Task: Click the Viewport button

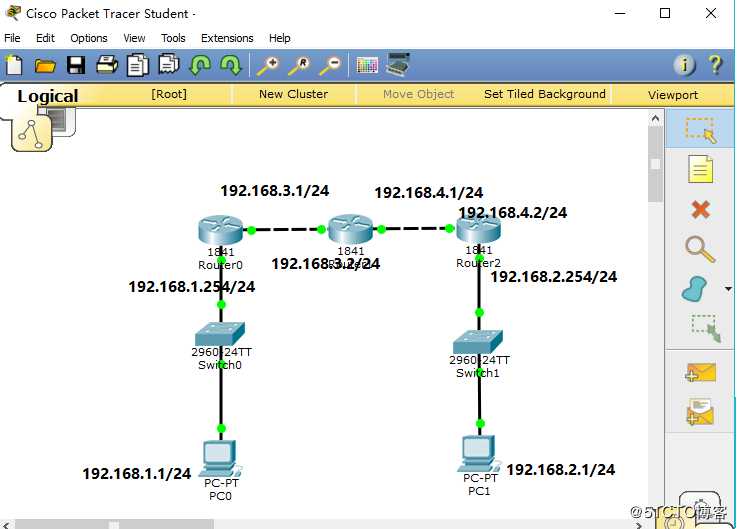Action: click(673, 95)
